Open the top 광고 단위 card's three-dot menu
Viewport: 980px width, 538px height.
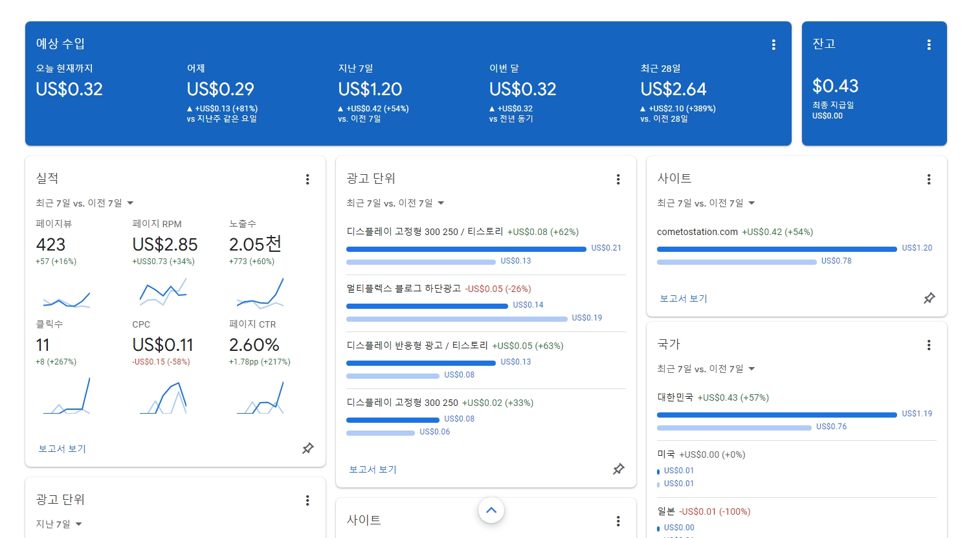[618, 179]
